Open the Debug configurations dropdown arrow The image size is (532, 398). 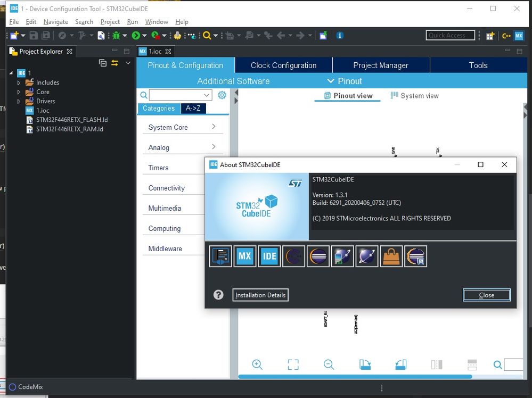[125, 36]
